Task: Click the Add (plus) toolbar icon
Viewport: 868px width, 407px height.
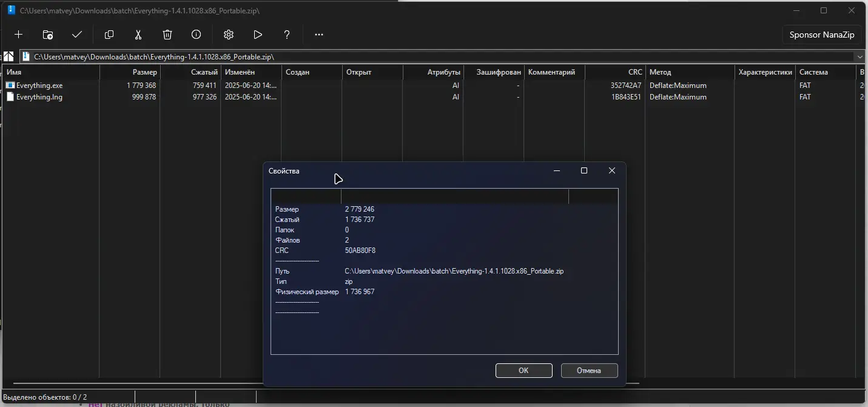Action: (x=18, y=35)
